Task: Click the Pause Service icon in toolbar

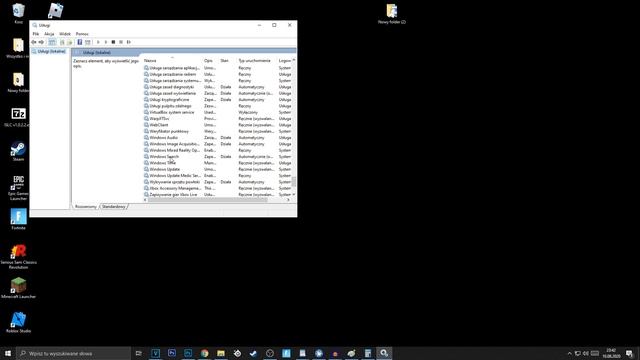Action: point(121,42)
